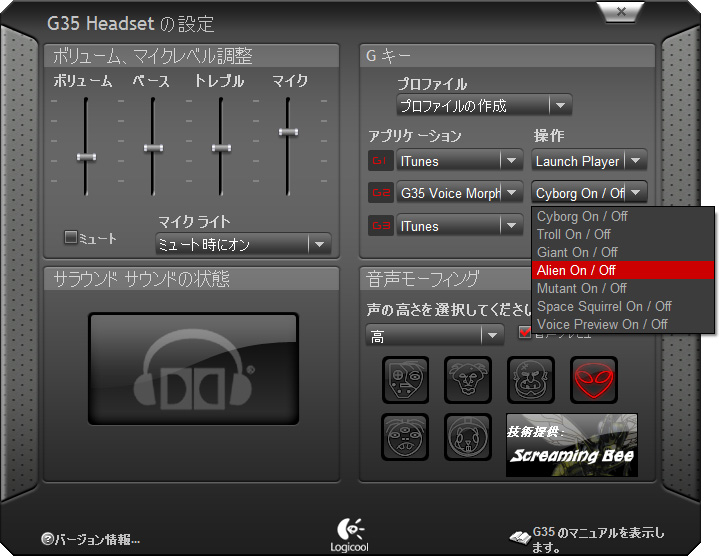The height and width of the screenshot is (556, 719).
Task: Choose Voice Preview On / Off from list
Action: pyautogui.click(x=623, y=324)
